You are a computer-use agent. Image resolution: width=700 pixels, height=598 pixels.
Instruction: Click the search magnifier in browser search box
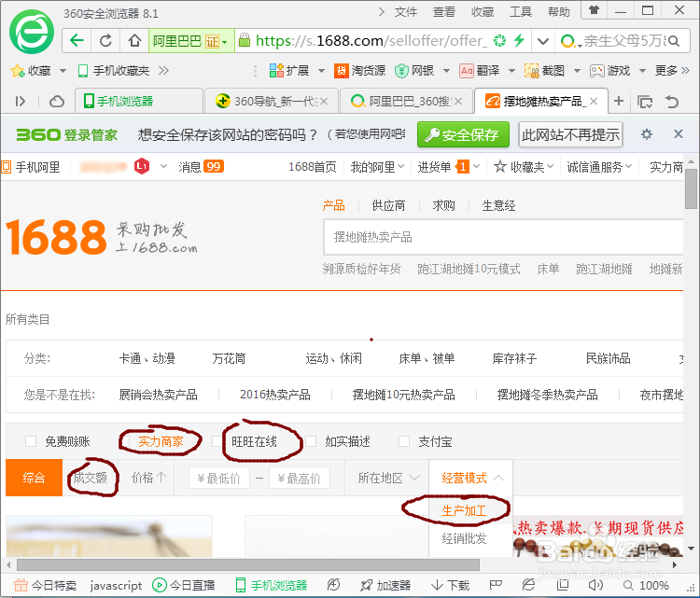[x=674, y=41]
